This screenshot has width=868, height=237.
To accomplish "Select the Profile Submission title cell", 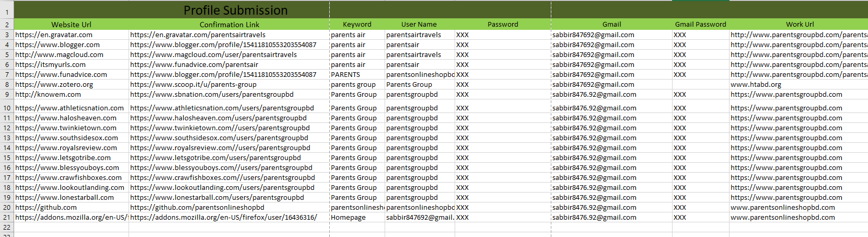I will [235, 10].
